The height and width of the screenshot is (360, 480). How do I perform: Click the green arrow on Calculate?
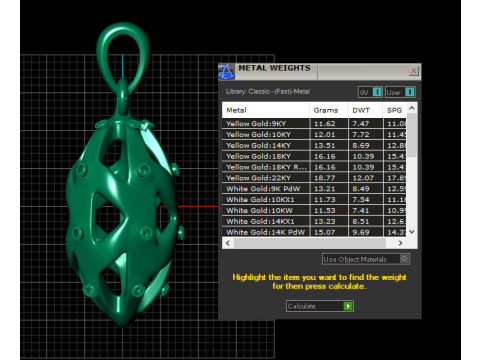point(348,306)
